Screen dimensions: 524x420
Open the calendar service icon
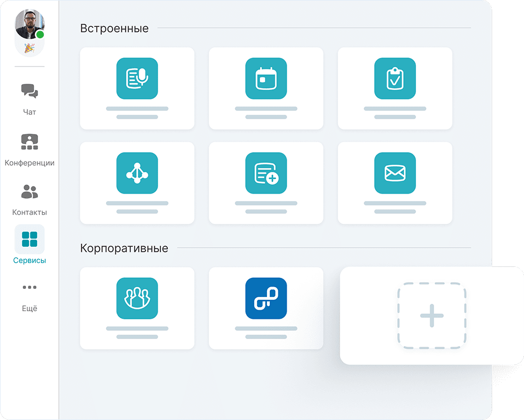[266, 79]
